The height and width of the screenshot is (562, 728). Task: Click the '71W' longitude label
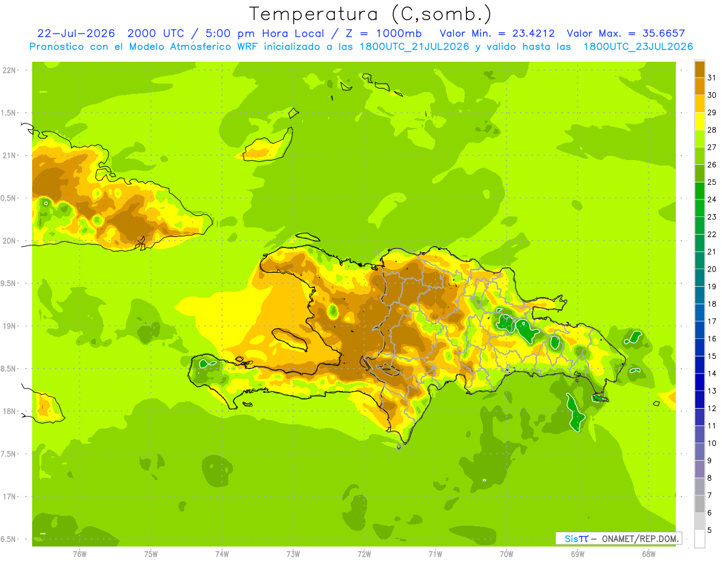pyautogui.click(x=435, y=554)
